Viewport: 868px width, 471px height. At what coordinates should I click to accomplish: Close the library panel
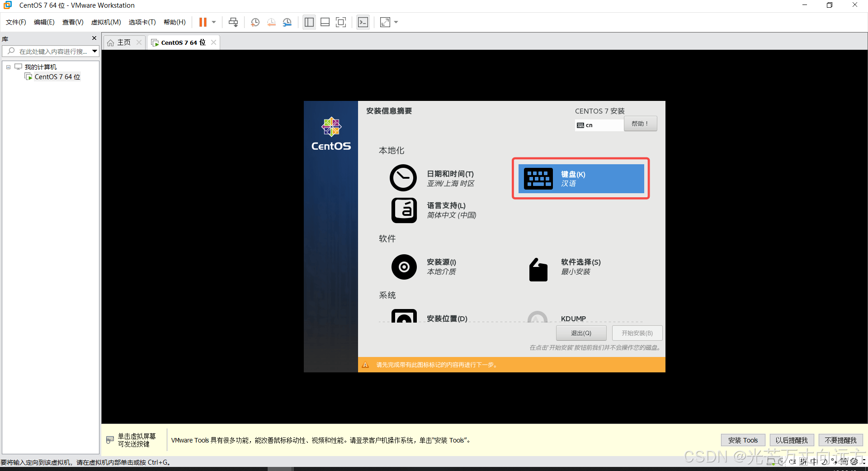click(94, 38)
